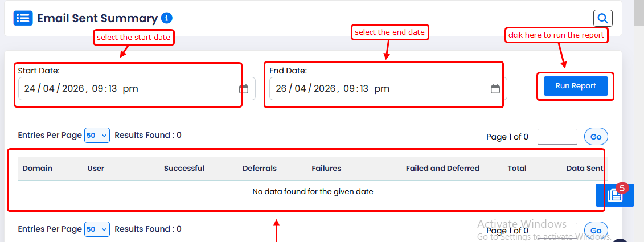The image size is (644, 242).
Task: Sort by the Successful column header
Action: [184, 168]
